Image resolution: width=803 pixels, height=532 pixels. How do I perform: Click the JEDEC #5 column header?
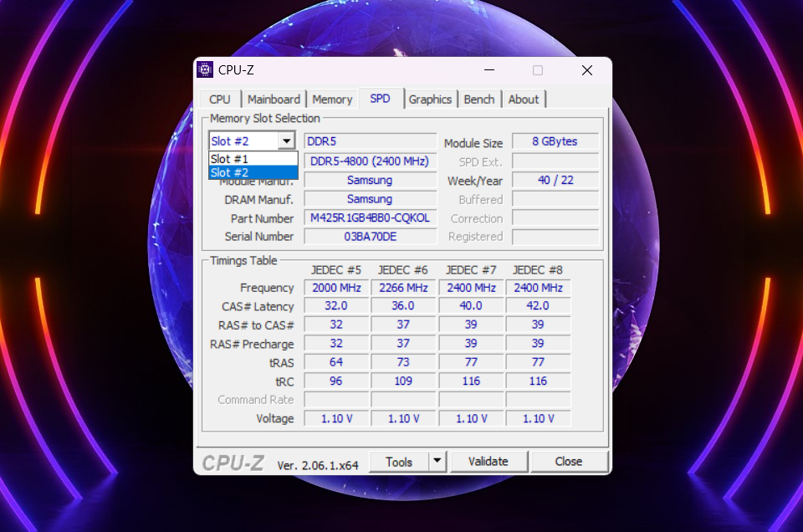[x=336, y=270]
